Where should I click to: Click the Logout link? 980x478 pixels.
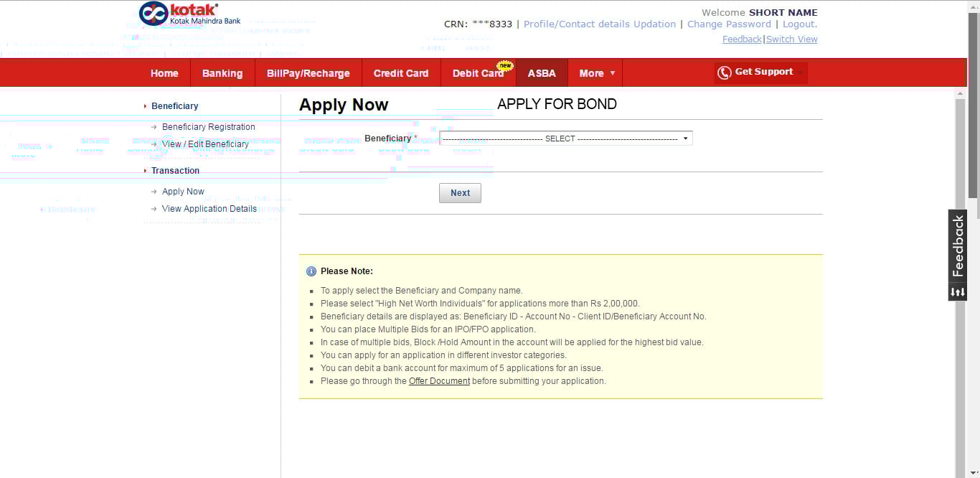pyautogui.click(x=799, y=24)
